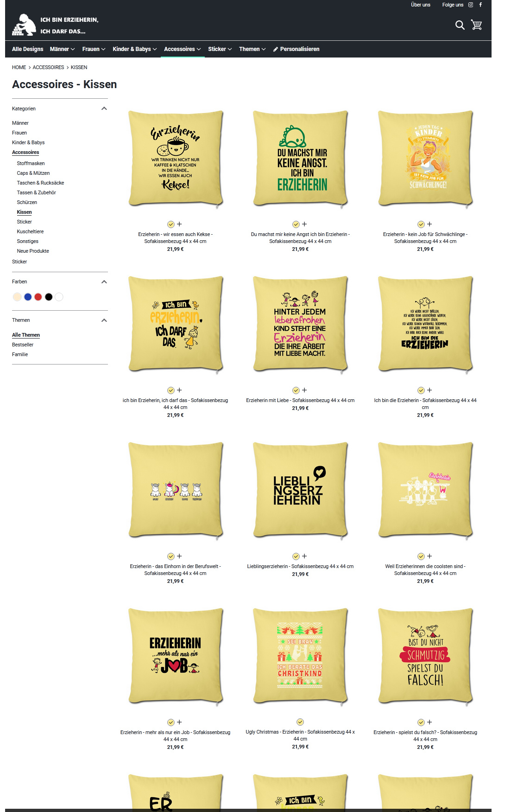Viewport: 511px width, 812px height.
Task: Select yellow color check under Schwächlinge pillow
Action: coord(421,224)
